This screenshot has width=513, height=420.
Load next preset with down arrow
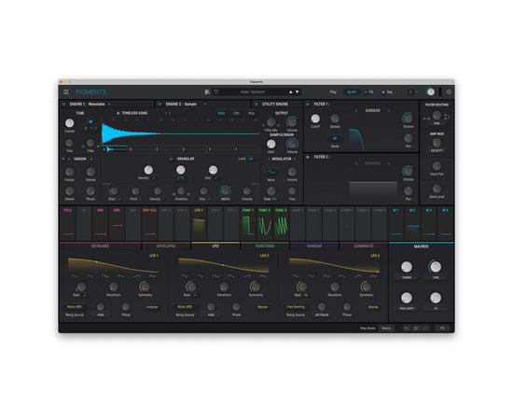[x=297, y=92]
